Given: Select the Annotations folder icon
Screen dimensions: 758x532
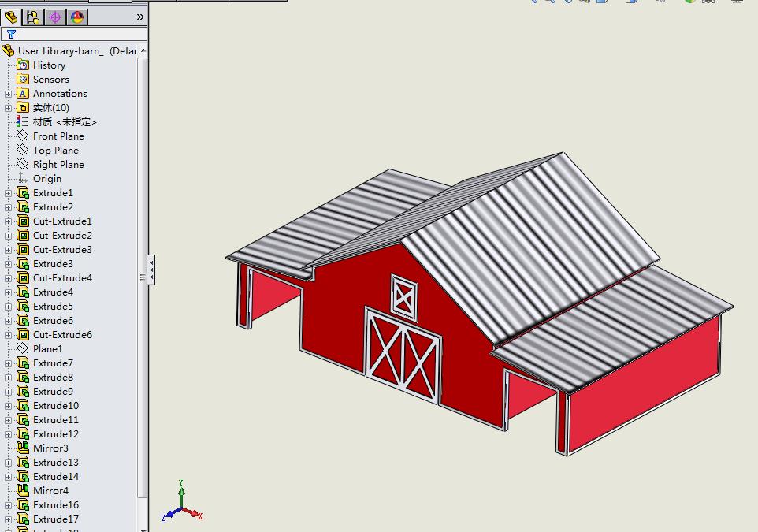Looking at the screenshot, I should click(23, 93).
